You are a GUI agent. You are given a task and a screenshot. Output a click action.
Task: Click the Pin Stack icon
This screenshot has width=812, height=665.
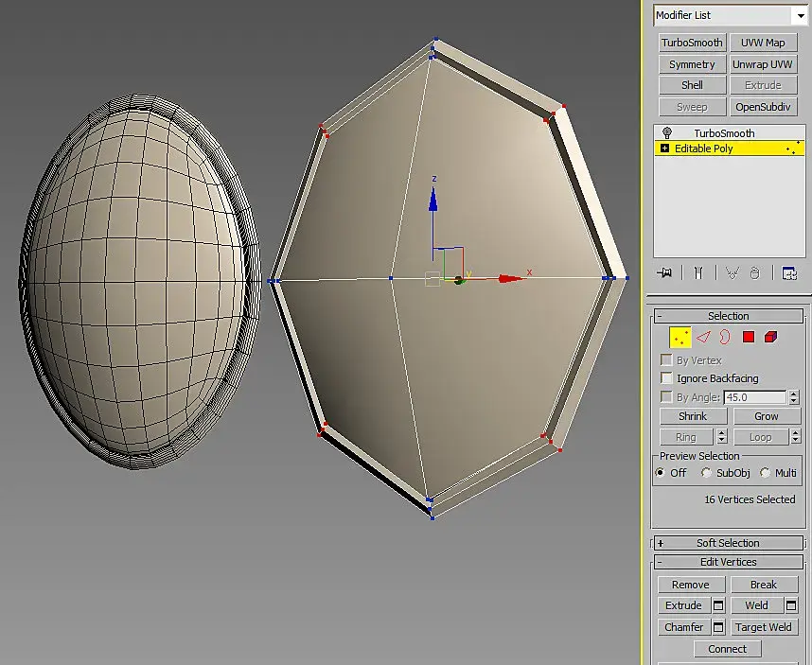click(x=666, y=272)
